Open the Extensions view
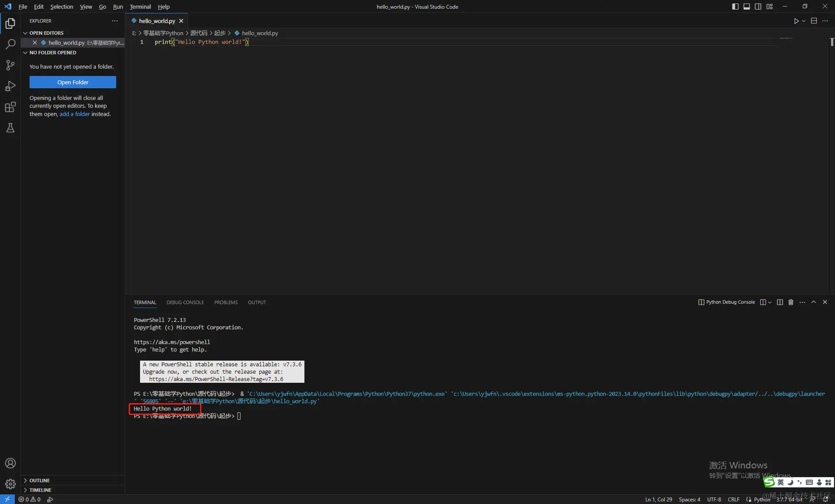This screenshot has height=504, width=835. click(x=10, y=107)
